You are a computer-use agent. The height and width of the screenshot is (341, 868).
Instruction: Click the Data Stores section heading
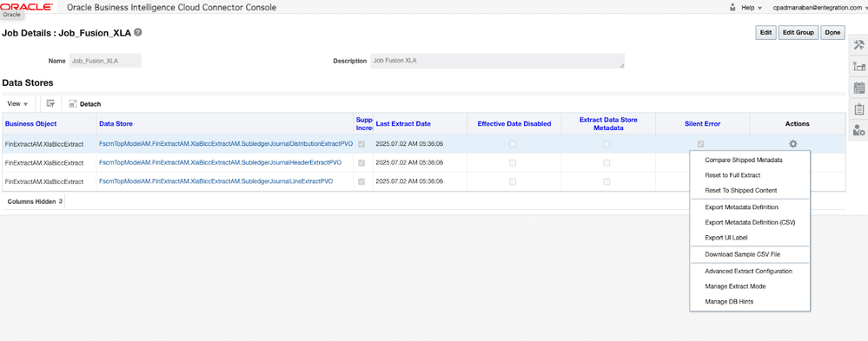click(28, 83)
